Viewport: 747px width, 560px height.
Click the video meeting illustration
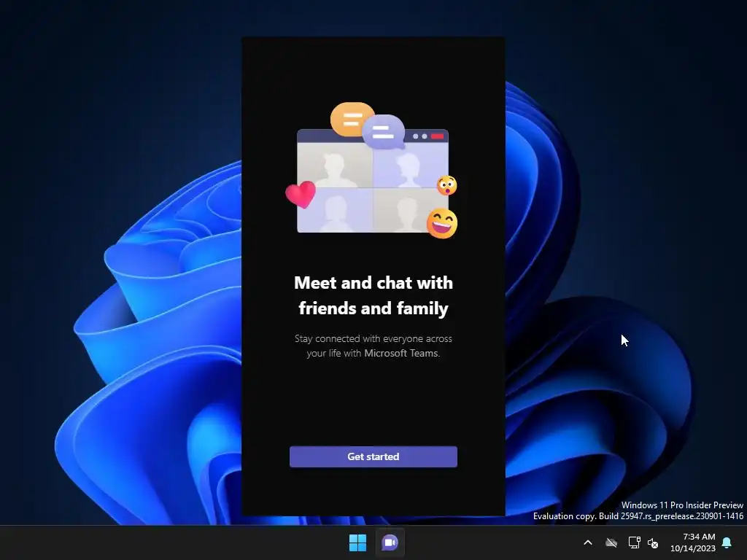[x=372, y=171]
